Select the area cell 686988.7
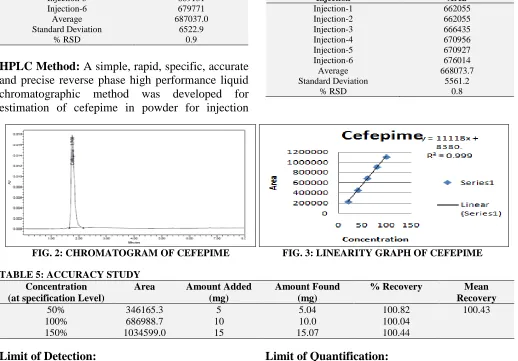Screen dimensions: 518x361 [x=144, y=321]
